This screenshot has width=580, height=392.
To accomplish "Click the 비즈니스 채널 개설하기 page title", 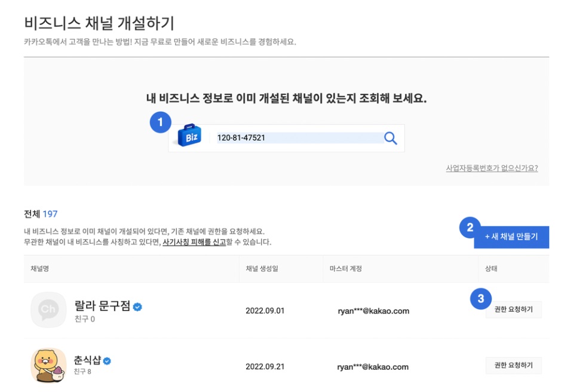I will pyautogui.click(x=99, y=23).
